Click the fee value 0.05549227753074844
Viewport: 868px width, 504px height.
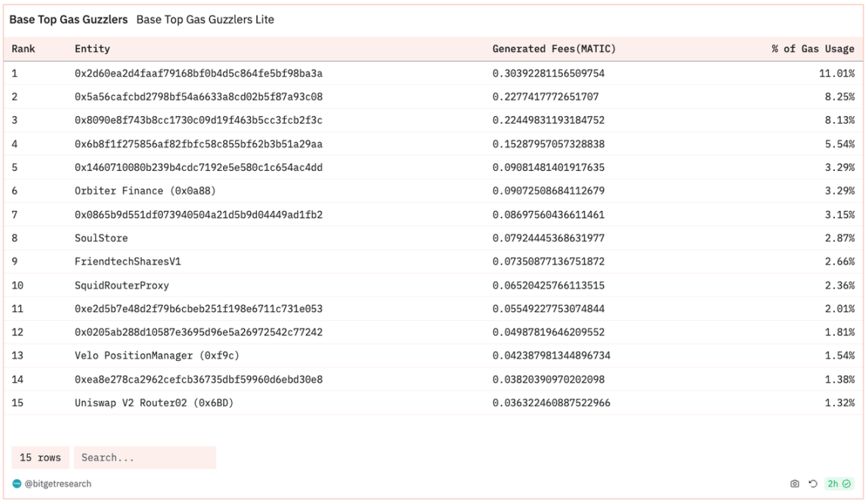point(549,309)
